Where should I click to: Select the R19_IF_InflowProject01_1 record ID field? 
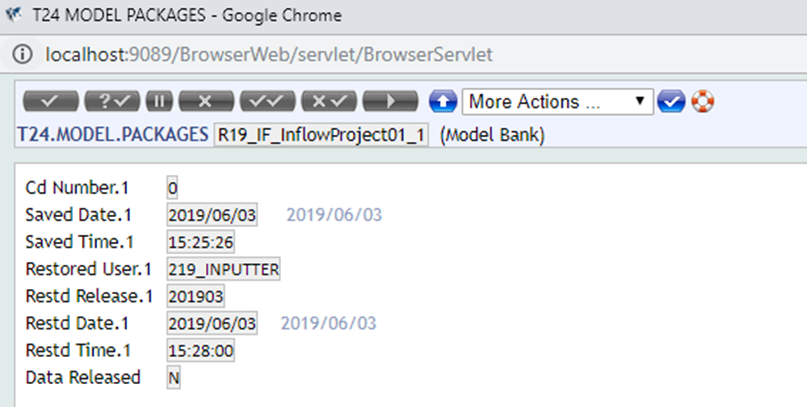320,135
